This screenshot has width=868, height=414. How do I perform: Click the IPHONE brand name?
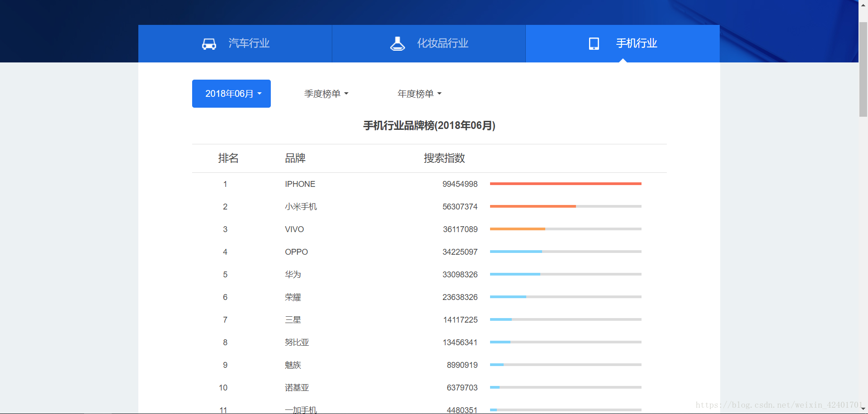[x=300, y=184]
